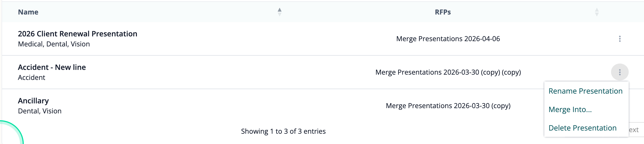Click the Dental, Vision subtitle under Ancillary
Viewport: 644px width, 144px height.
pyautogui.click(x=40, y=111)
